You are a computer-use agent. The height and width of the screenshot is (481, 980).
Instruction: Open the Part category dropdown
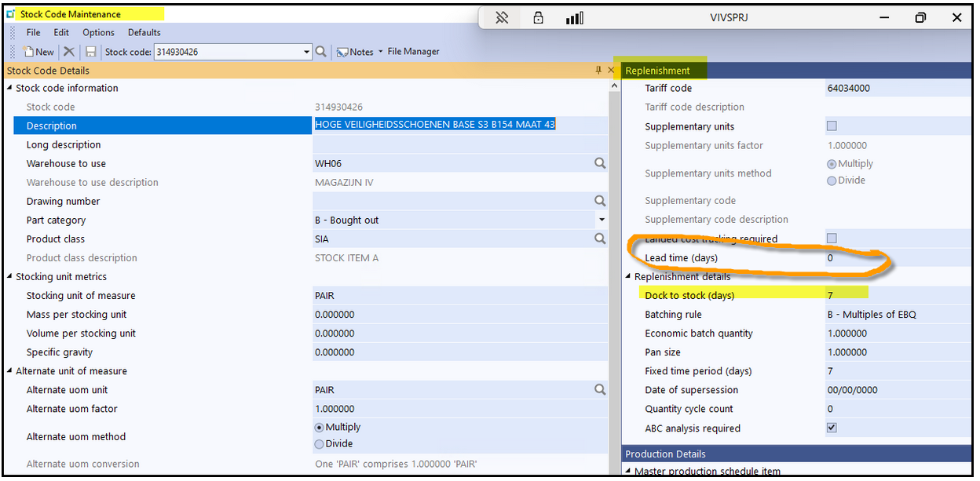click(602, 220)
